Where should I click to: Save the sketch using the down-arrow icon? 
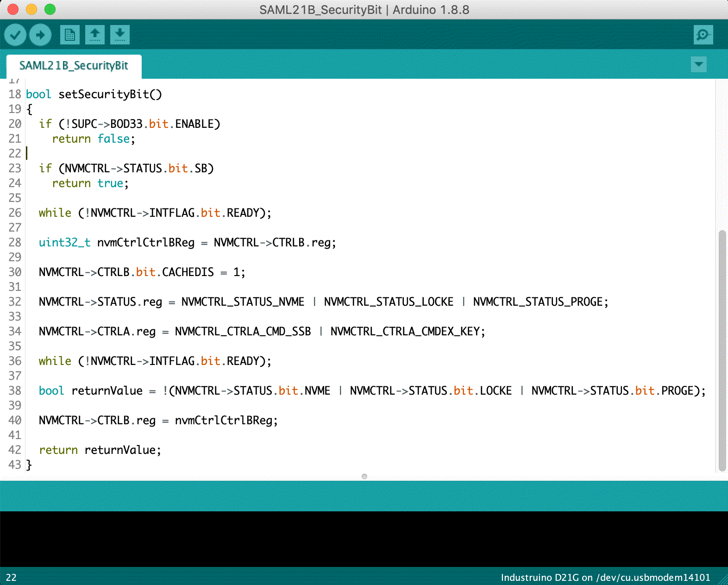click(x=120, y=35)
